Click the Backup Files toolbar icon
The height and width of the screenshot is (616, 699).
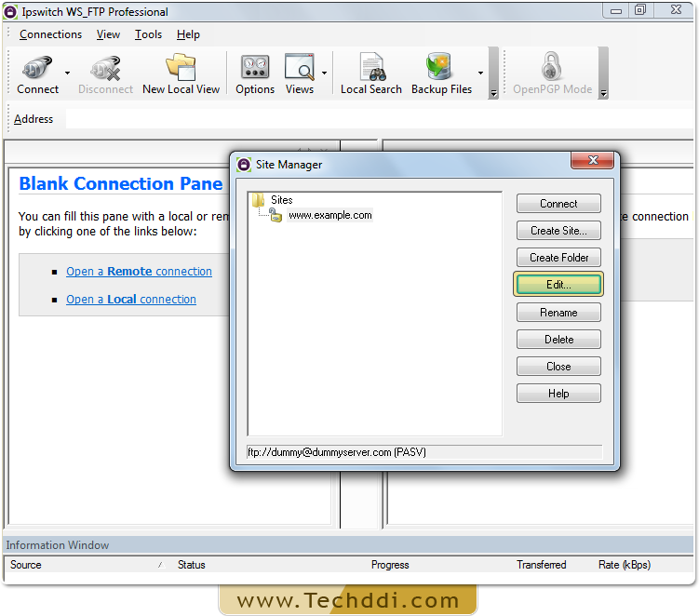441,74
